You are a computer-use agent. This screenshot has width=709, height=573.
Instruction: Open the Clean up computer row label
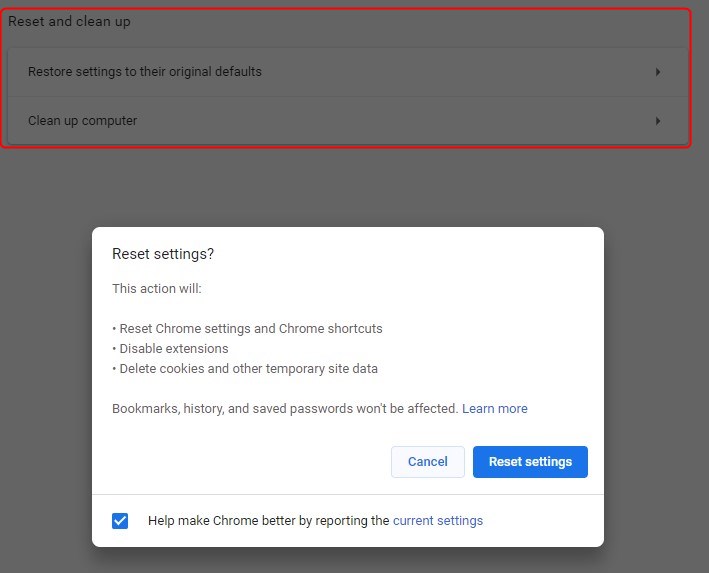83,121
